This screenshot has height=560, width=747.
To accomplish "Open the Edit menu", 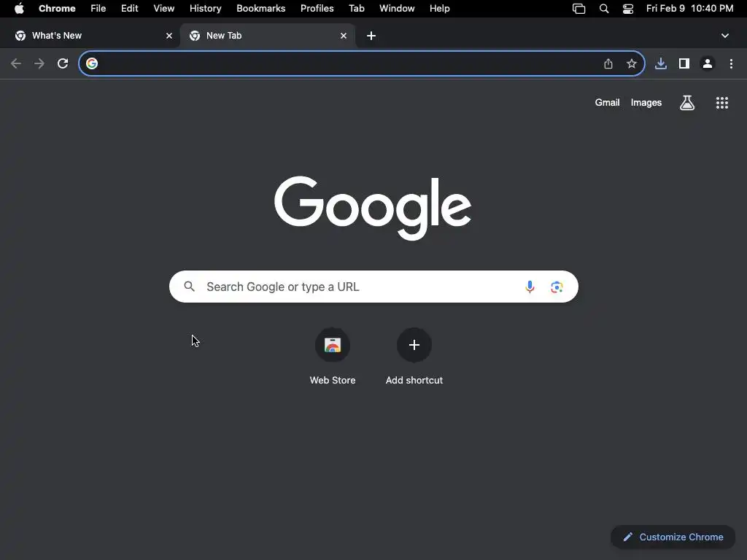I will click(x=130, y=9).
